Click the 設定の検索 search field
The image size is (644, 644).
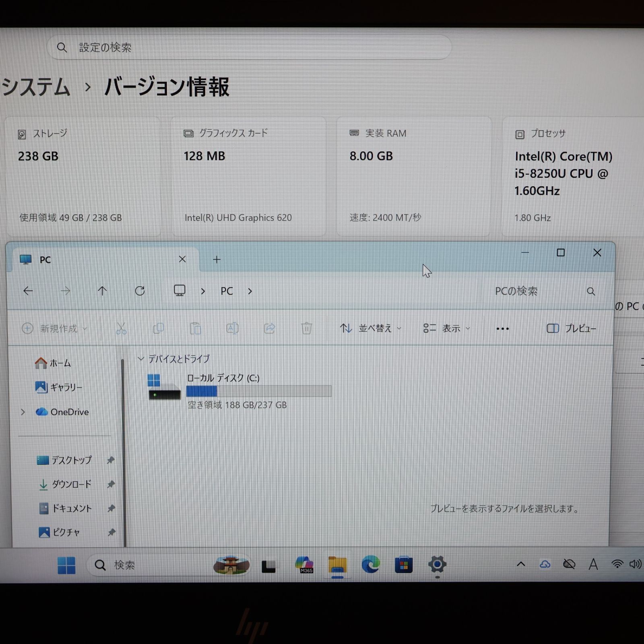tap(250, 47)
